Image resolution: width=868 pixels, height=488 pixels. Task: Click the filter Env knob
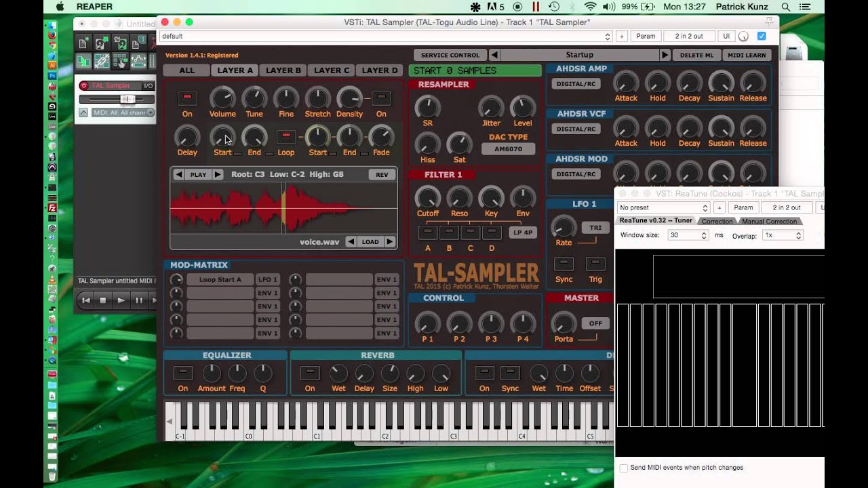(523, 197)
